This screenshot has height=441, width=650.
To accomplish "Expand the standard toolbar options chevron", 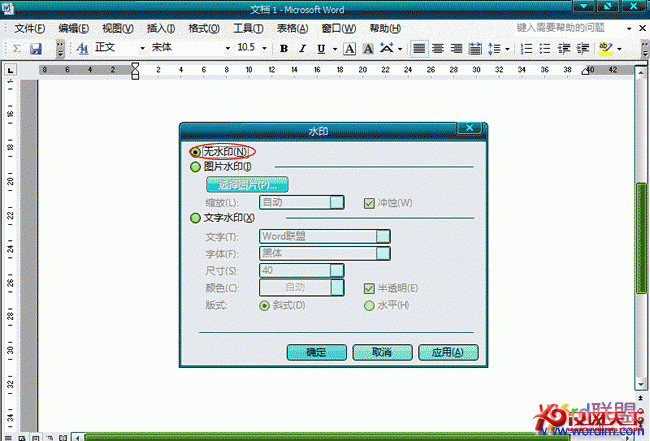I will (x=60, y=48).
